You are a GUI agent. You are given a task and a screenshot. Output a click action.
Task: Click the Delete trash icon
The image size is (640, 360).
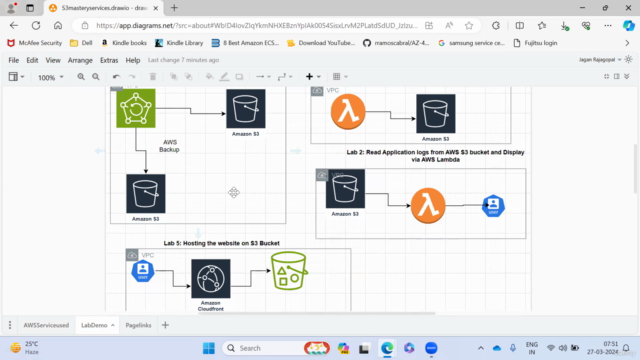click(x=153, y=77)
